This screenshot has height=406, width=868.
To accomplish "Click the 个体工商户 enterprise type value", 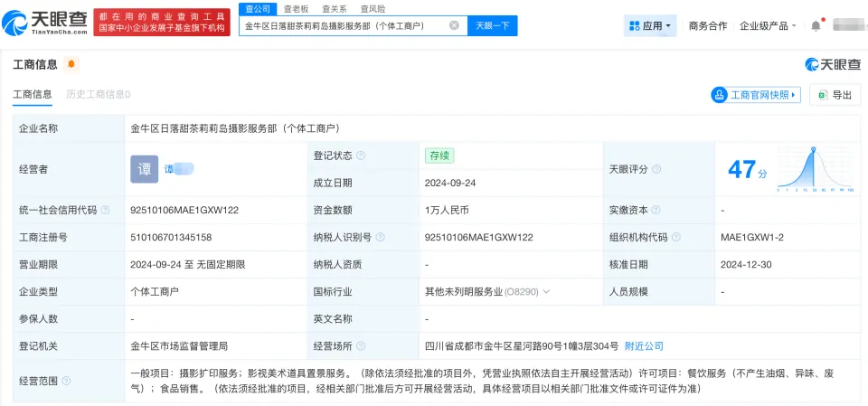I will [155, 292].
